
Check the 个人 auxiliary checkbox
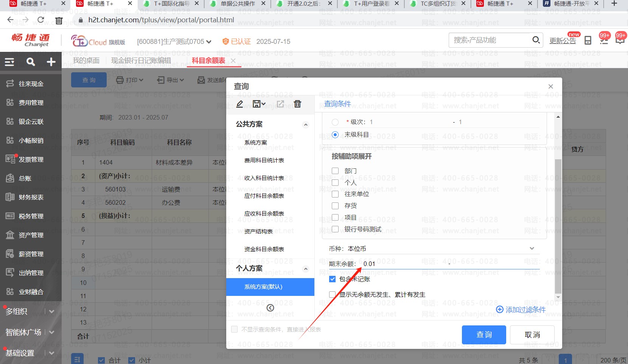(x=335, y=183)
